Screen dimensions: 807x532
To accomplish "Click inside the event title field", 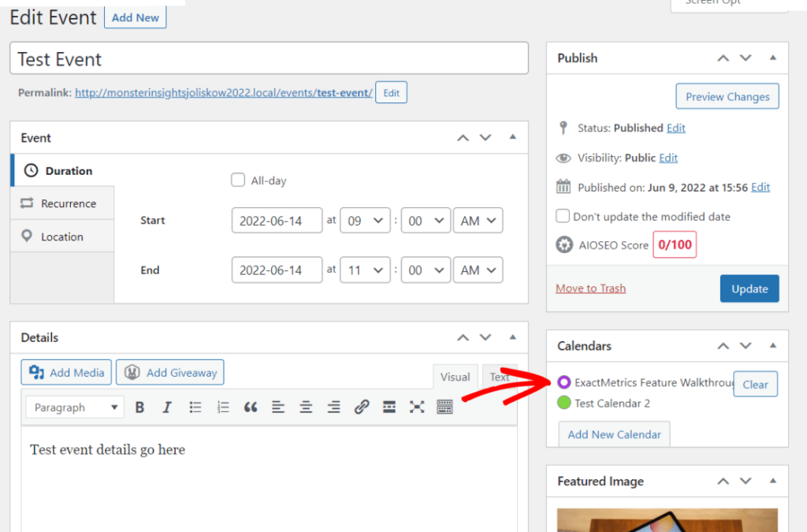I will [268, 58].
